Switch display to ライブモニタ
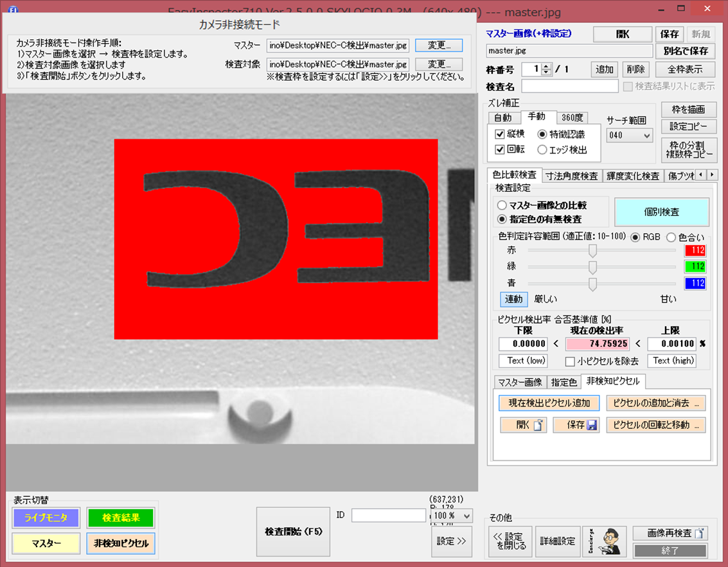 (46, 518)
